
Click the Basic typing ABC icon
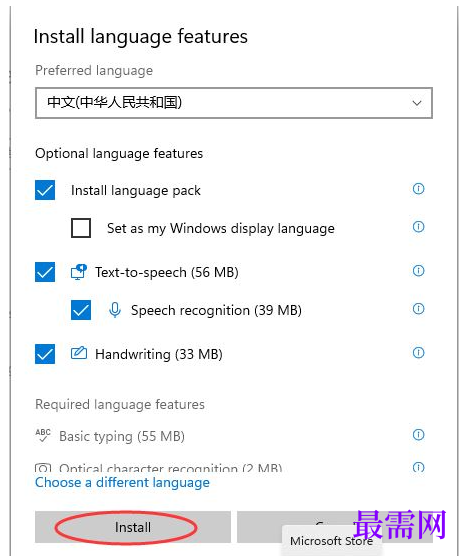click(x=43, y=435)
